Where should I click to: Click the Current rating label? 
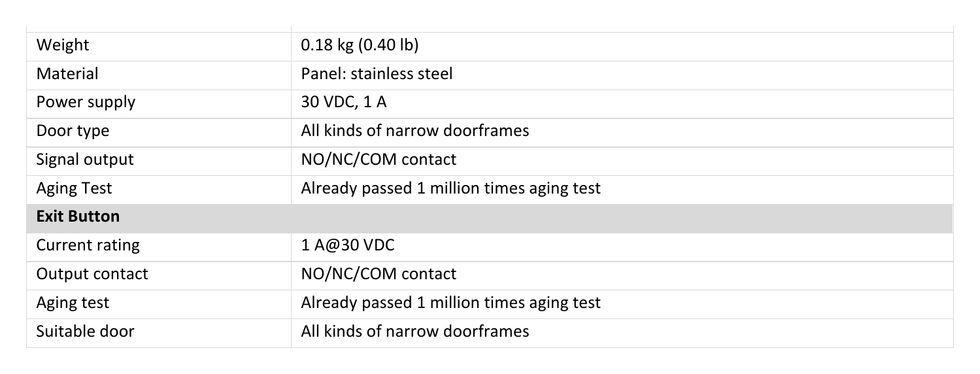click(88, 246)
